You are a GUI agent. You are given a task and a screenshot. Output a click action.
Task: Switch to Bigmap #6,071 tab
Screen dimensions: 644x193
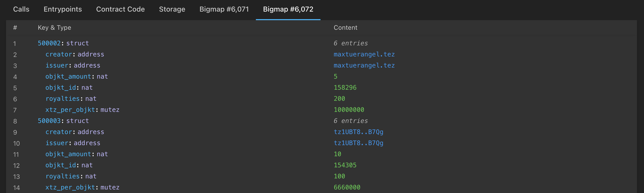coord(224,9)
